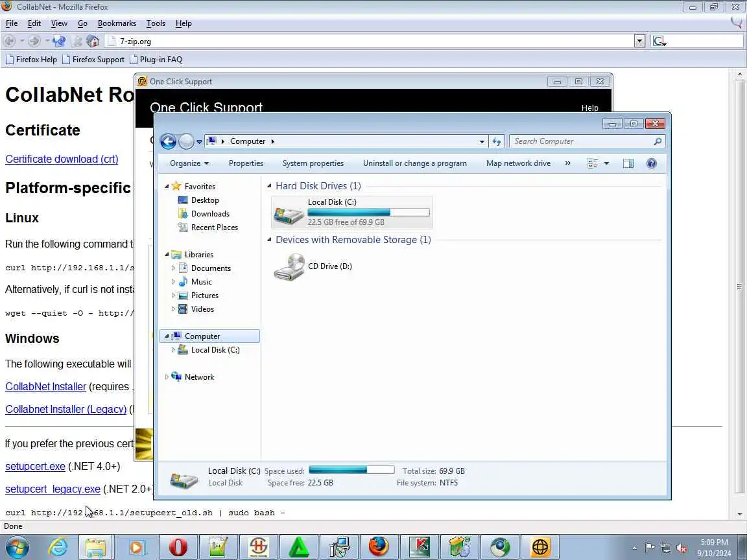Click Firefox Back arrow icon
This screenshot has width=747, height=560.
pyautogui.click(x=10, y=41)
